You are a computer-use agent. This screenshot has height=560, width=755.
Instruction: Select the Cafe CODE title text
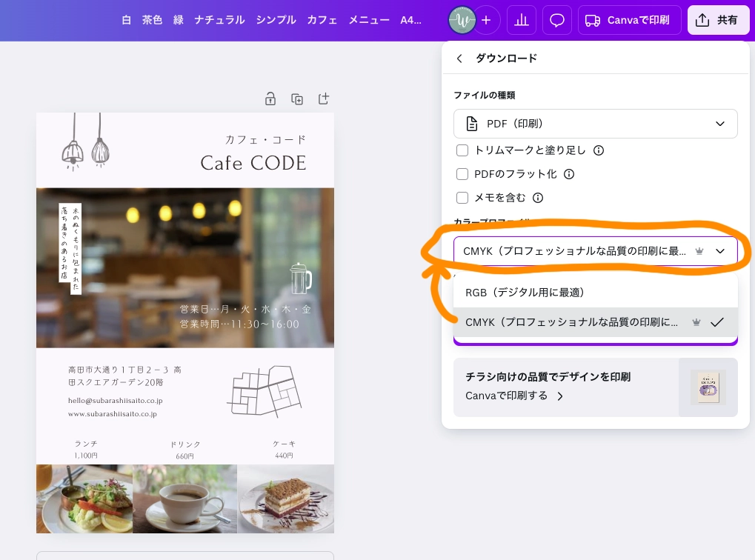point(253,163)
